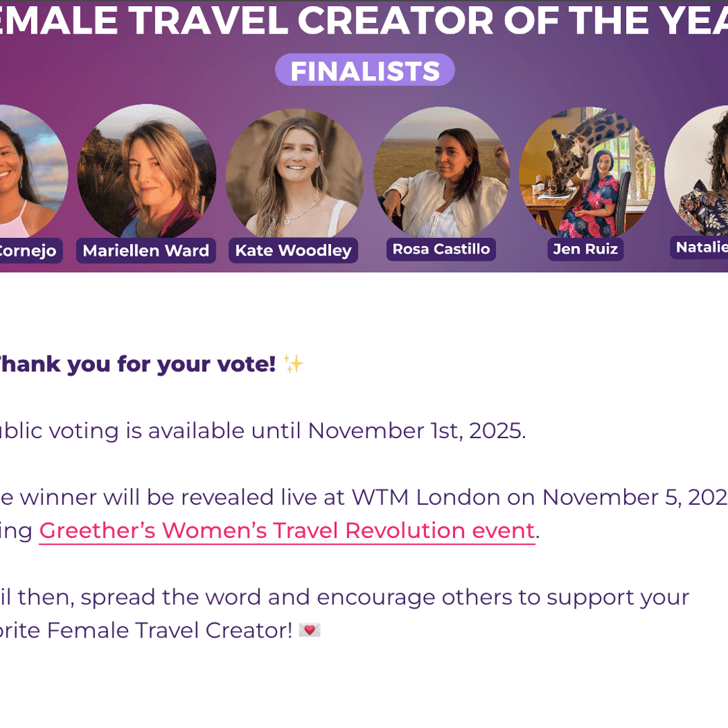Select Rosa Castillo's circular photo
The image size is (728, 728).
441,173
